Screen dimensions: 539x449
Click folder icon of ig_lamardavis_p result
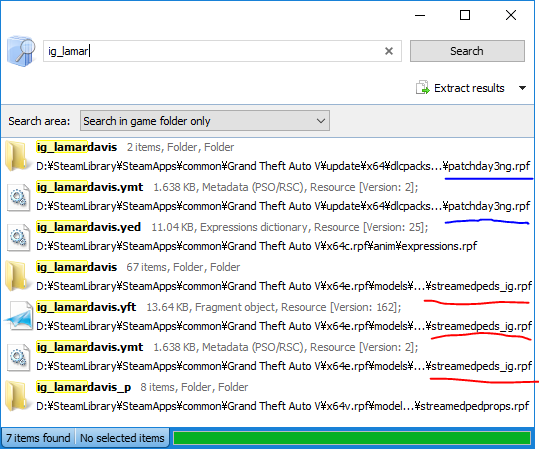(x=16, y=396)
